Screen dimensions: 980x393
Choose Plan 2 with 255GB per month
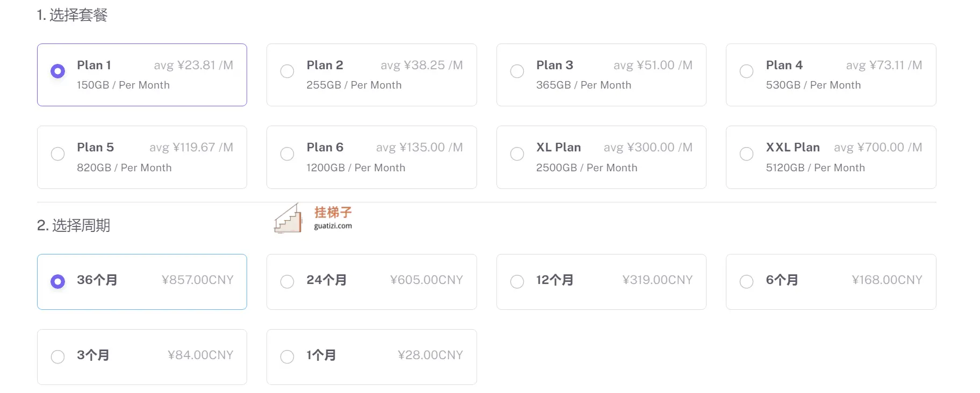coord(287,71)
